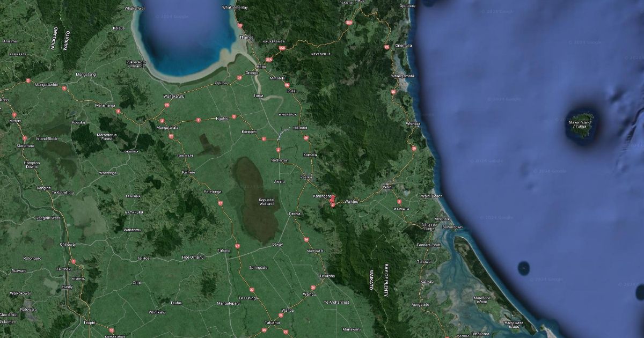This screenshot has width=644, height=338.
Task: Click the Thames town label
Action: click(x=246, y=38)
